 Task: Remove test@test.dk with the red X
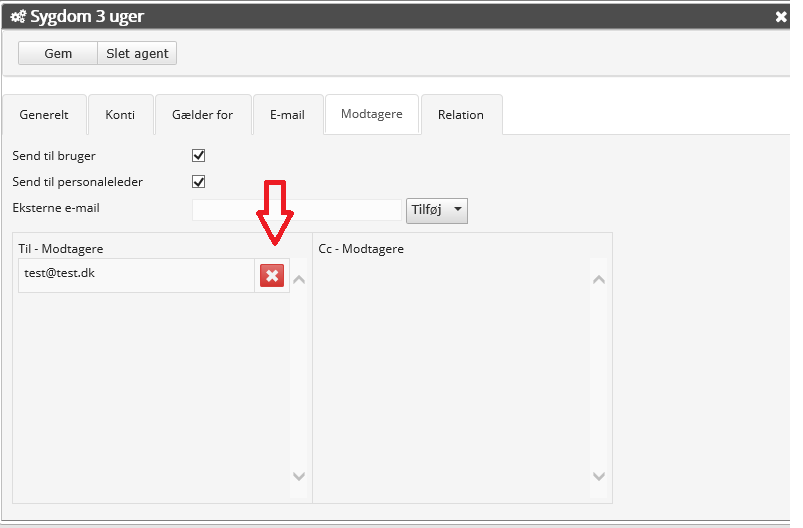272,276
